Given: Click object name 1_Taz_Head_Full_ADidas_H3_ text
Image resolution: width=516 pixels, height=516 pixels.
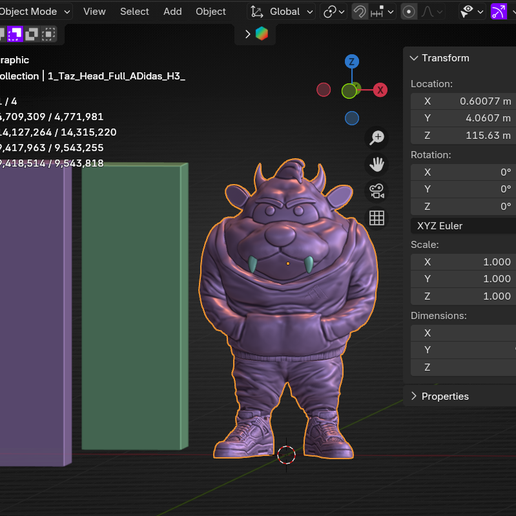Looking at the screenshot, I should coord(116,76).
